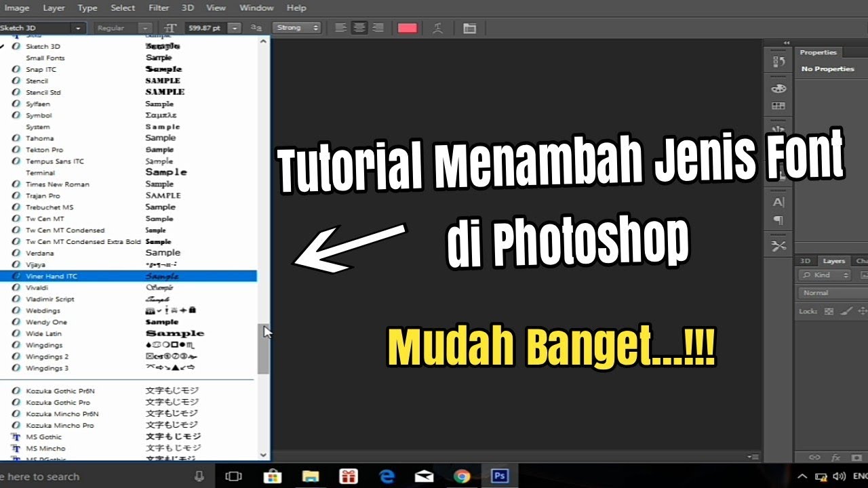Image resolution: width=868 pixels, height=488 pixels.
Task: Align text right
Action: (x=378, y=28)
